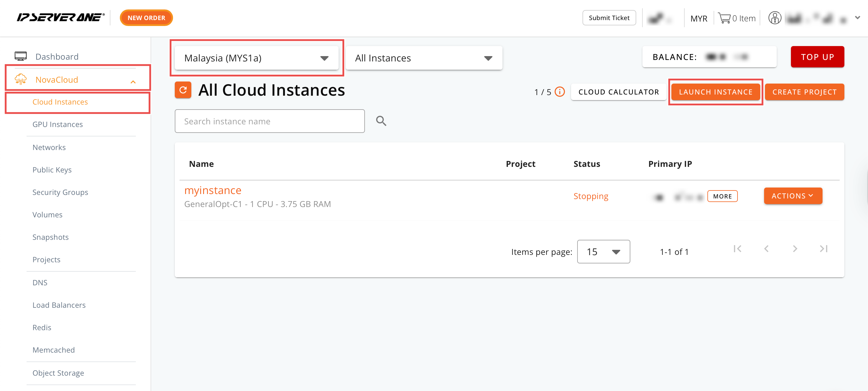Viewport: 868px width, 391px height.
Task: Click the 1 / 5 instance count text
Action: pos(543,92)
